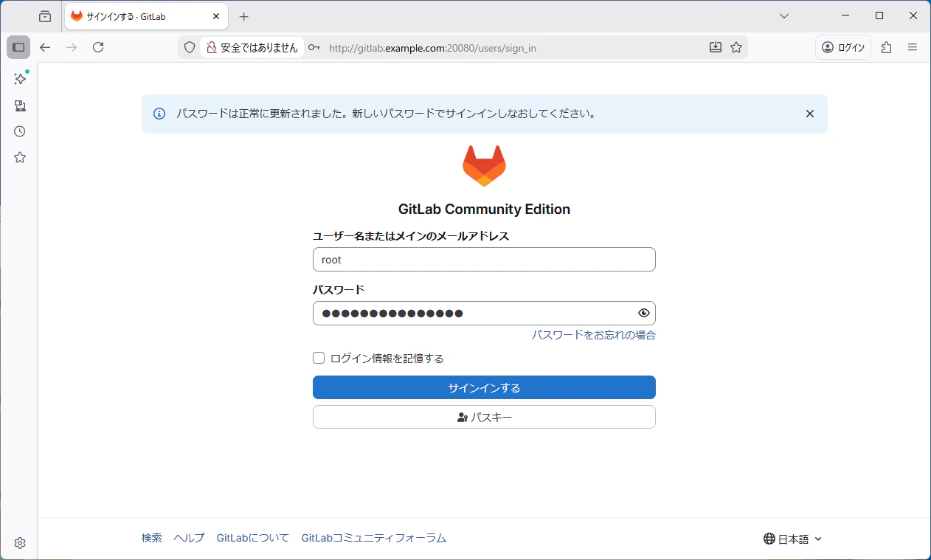Open the パスワードをお忘れの場合 link
The image size is (931, 560).
593,335
